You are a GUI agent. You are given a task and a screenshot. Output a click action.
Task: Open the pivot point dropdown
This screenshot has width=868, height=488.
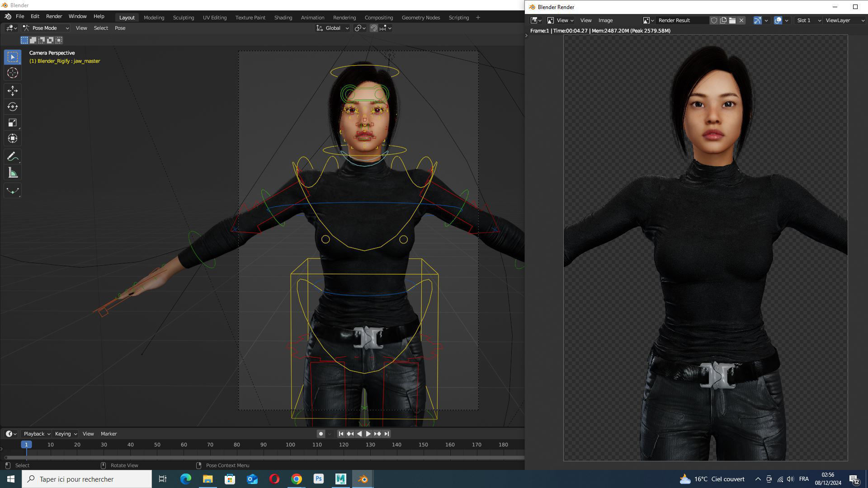(360, 28)
